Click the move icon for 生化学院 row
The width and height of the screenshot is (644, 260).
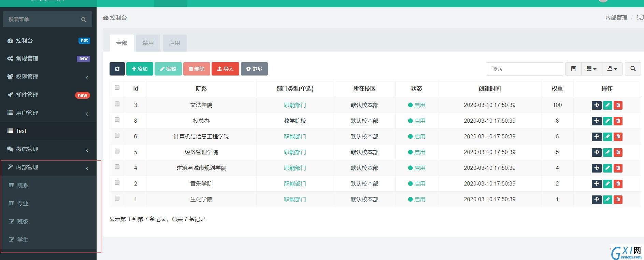pos(597,200)
